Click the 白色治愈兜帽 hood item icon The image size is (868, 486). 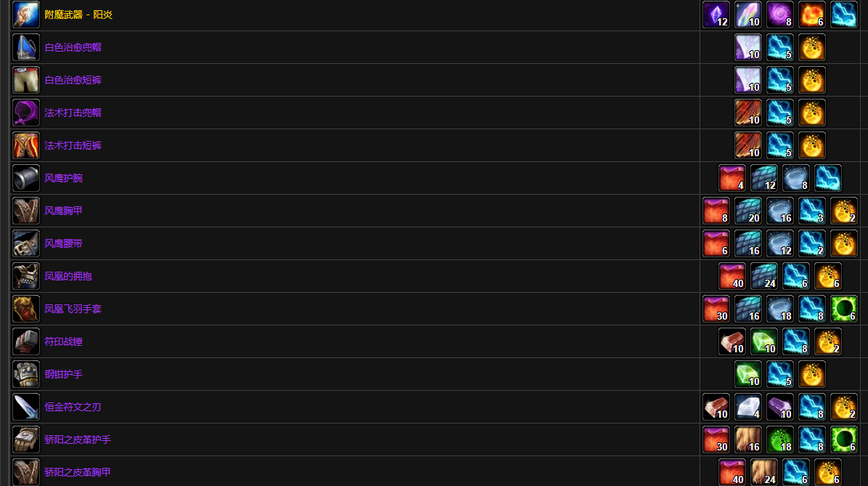click(x=26, y=47)
